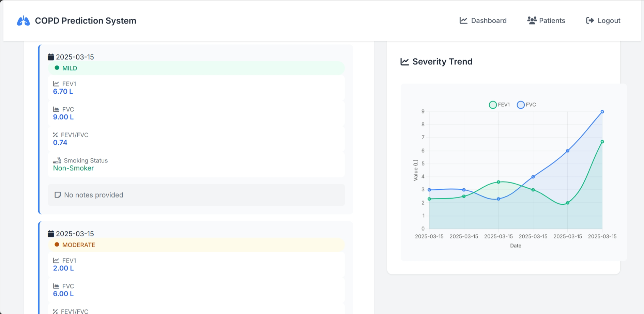Toggle the FEV1 legend series
This screenshot has height=314, width=644.
pos(499,105)
